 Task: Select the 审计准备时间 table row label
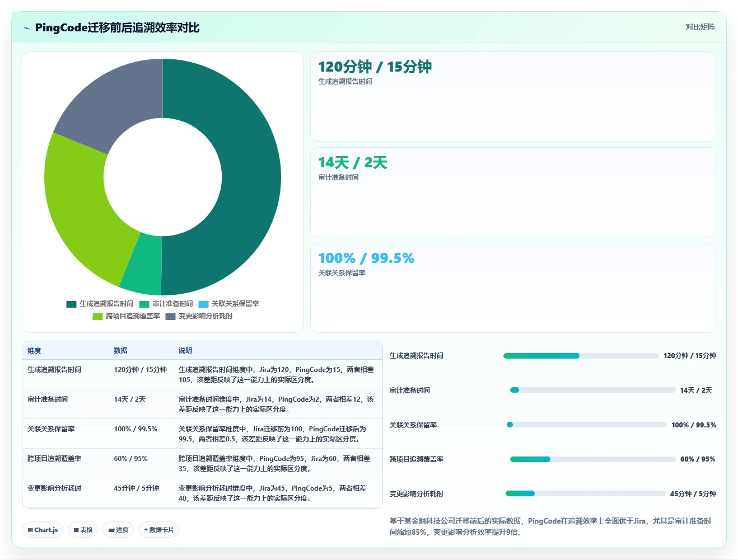coord(48,399)
